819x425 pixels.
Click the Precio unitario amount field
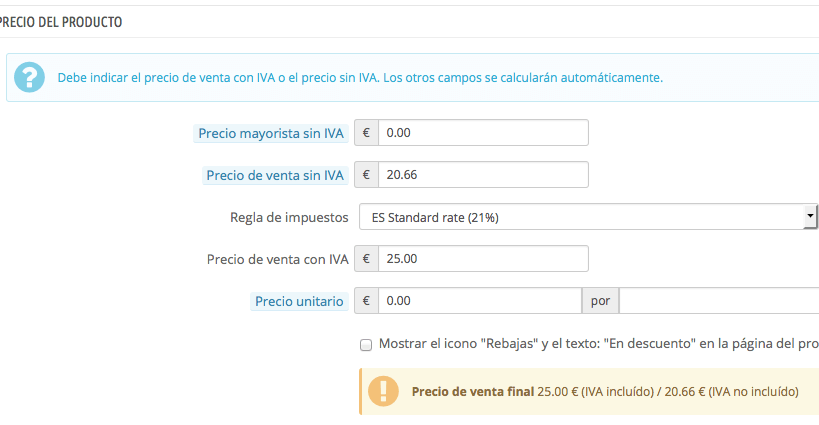coord(480,301)
